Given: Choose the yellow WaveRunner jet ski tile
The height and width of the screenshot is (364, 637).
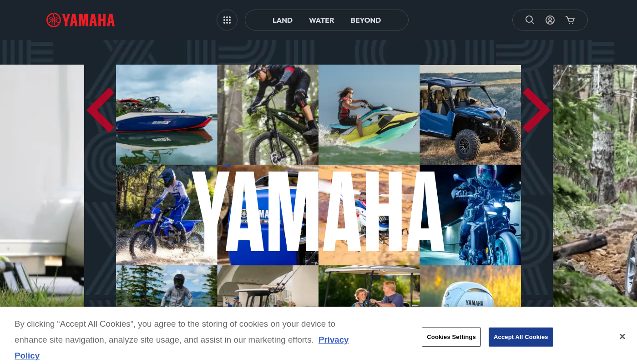Looking at the screenshot, I should 369,115.
